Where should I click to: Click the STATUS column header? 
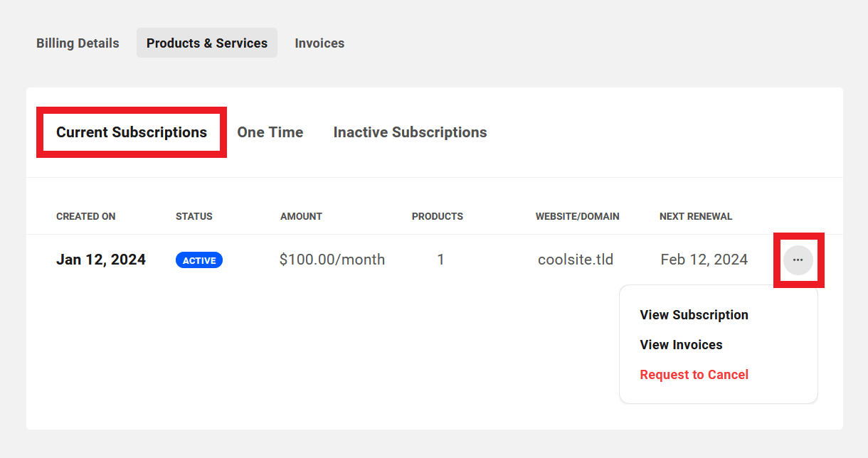(x=194, y=216)
